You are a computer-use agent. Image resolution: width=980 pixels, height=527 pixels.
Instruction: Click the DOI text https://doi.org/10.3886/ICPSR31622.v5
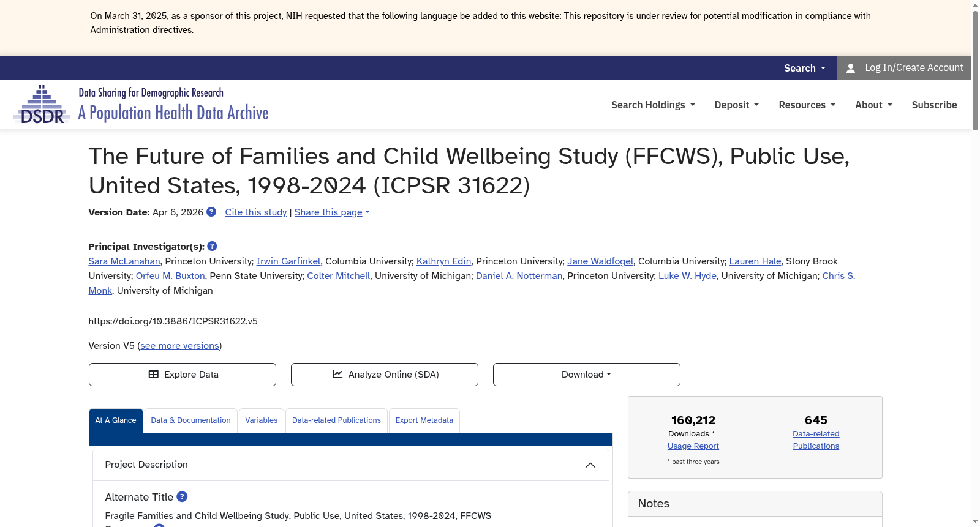point(173,321)
